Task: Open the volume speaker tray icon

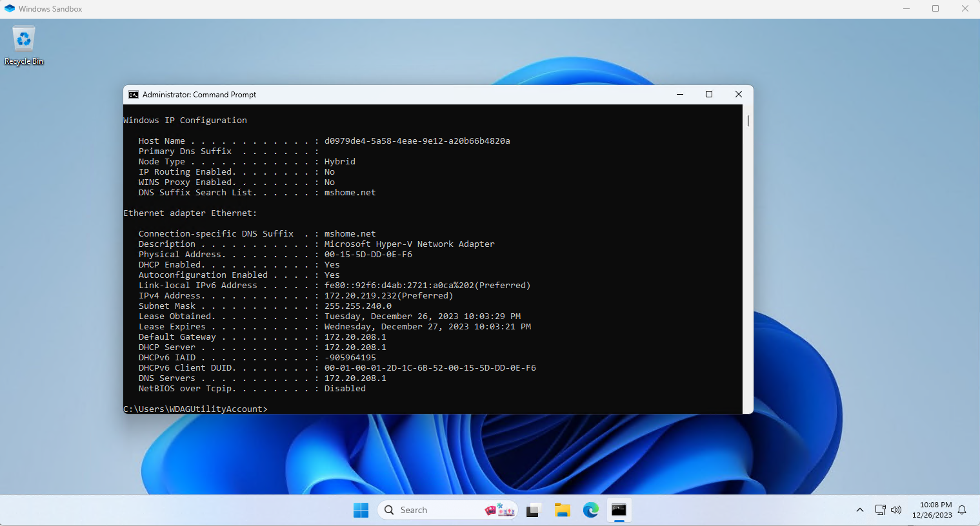Action: coord(896,510)
